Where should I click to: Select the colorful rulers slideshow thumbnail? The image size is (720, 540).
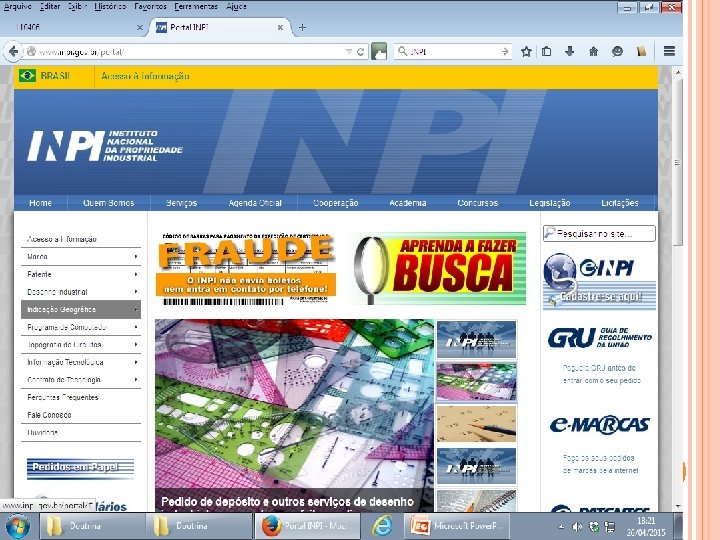[x=476, y=382]
